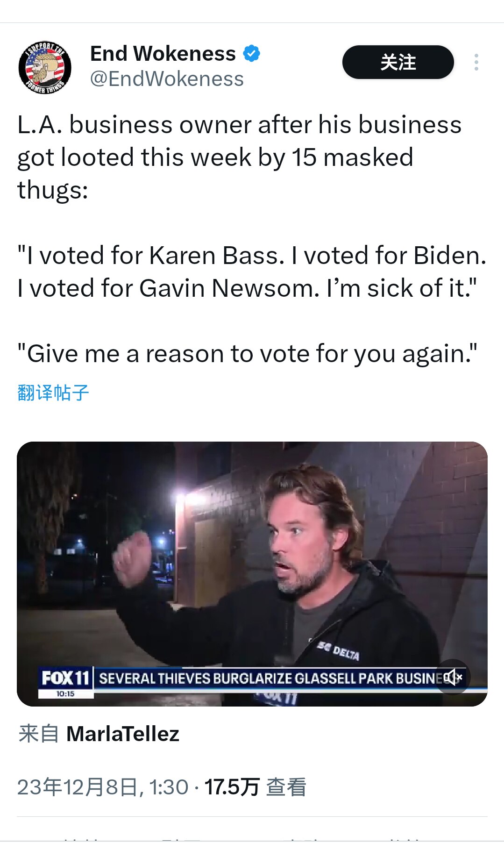Image resolution: width=504 pixels, height=843 pixels.
Task: Tap the Delta logo on man's hoodie
Action: click(x=339, y=650)
